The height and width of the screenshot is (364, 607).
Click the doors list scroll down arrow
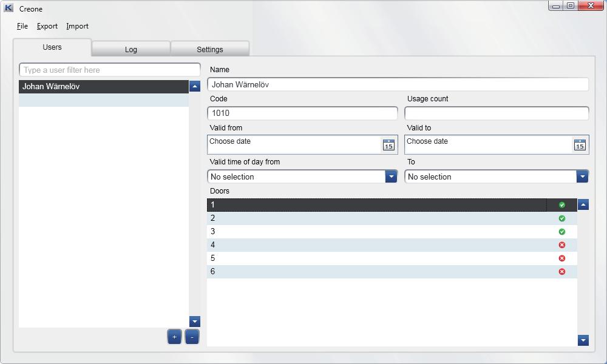tap(583, 340)
